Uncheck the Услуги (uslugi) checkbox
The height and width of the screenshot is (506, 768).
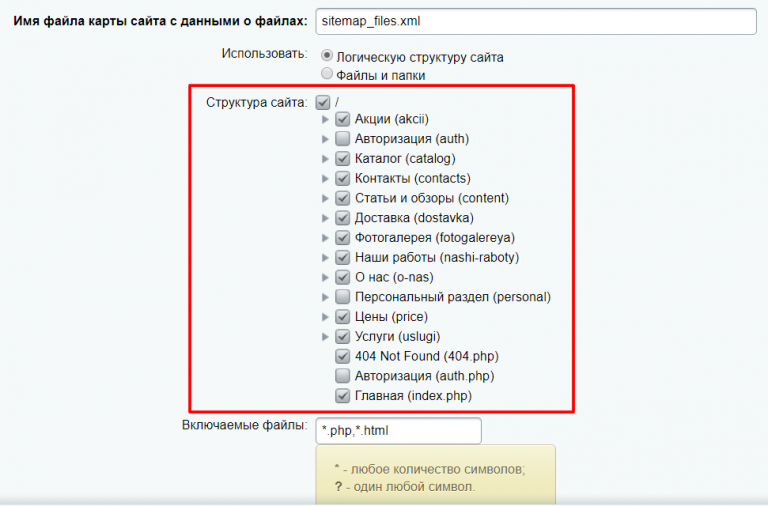[342, 337]
